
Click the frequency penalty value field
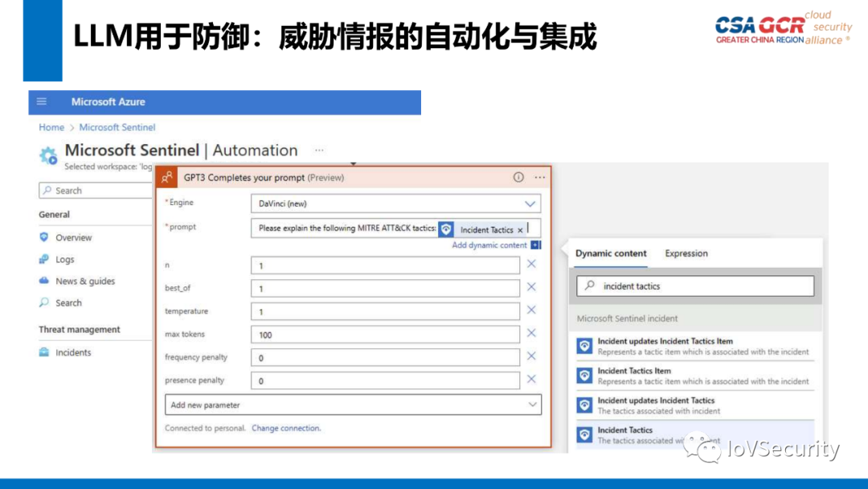tap(385, 357)
